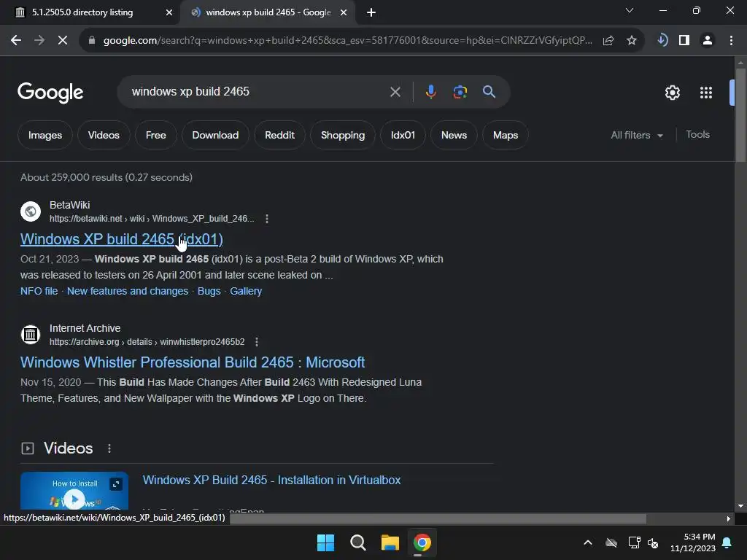Filter results by Videos
This screenshot has height=560, width=747.
coord(104,135)
